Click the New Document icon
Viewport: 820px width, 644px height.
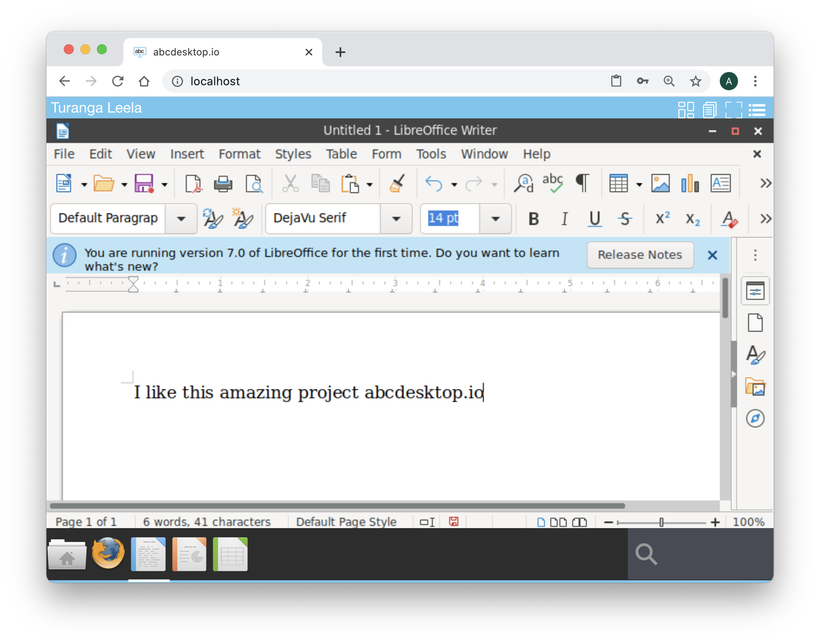[x=64, y=183]
